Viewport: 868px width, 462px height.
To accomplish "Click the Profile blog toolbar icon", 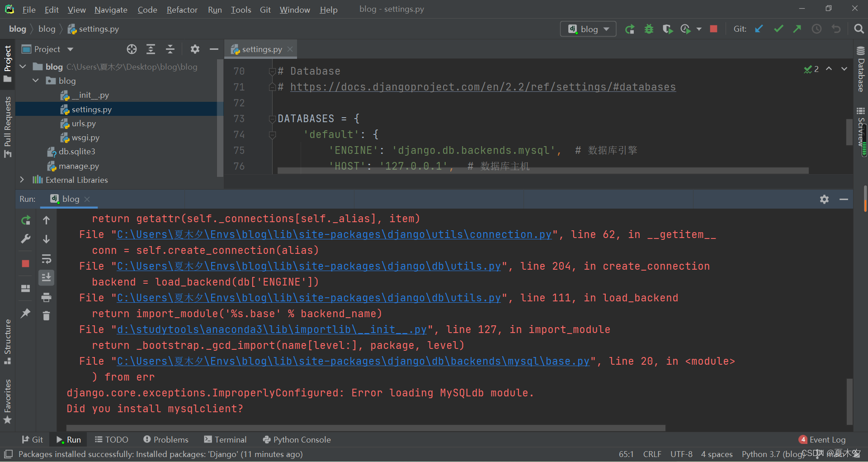I will [x=685, y=29].
